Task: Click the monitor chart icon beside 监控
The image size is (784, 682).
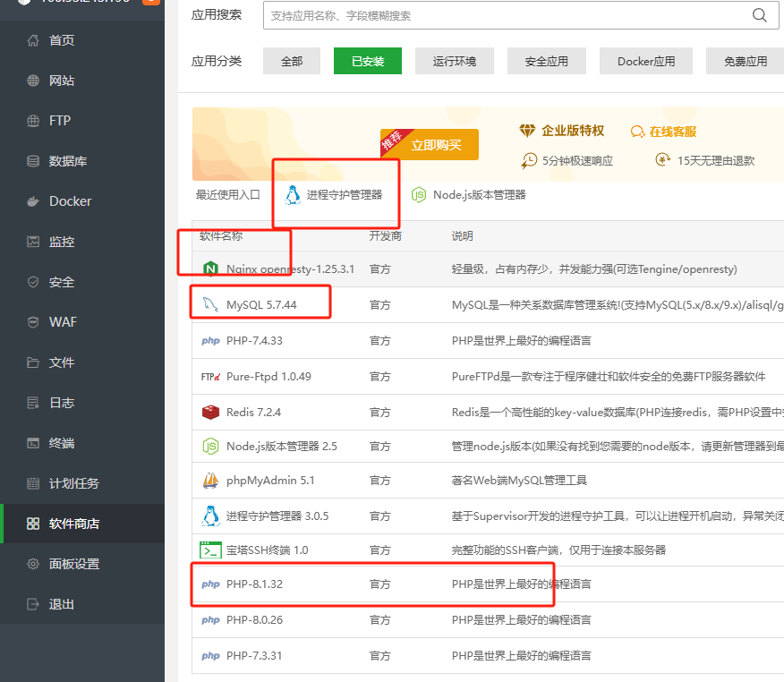Action: (33, 242)
